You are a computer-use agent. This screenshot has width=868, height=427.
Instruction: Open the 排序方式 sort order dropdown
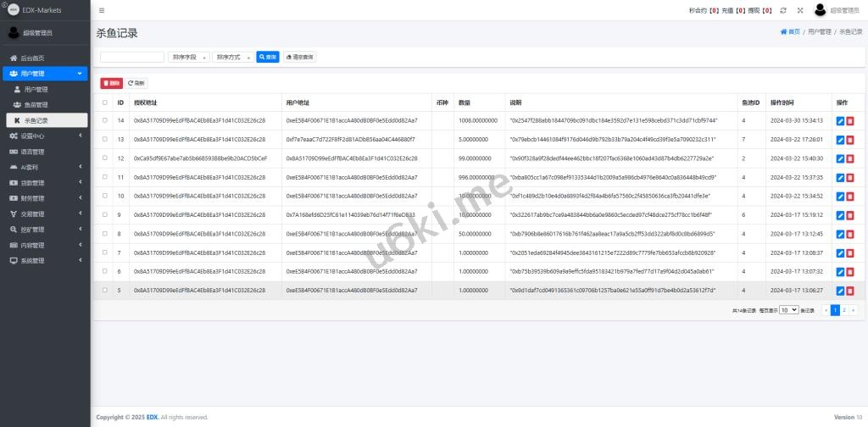click(232, 57)
